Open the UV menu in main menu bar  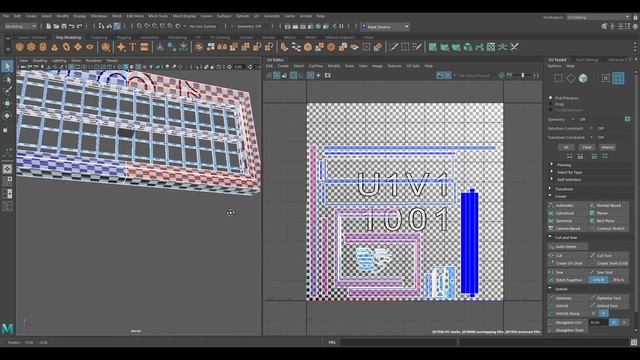coord(256,16)
